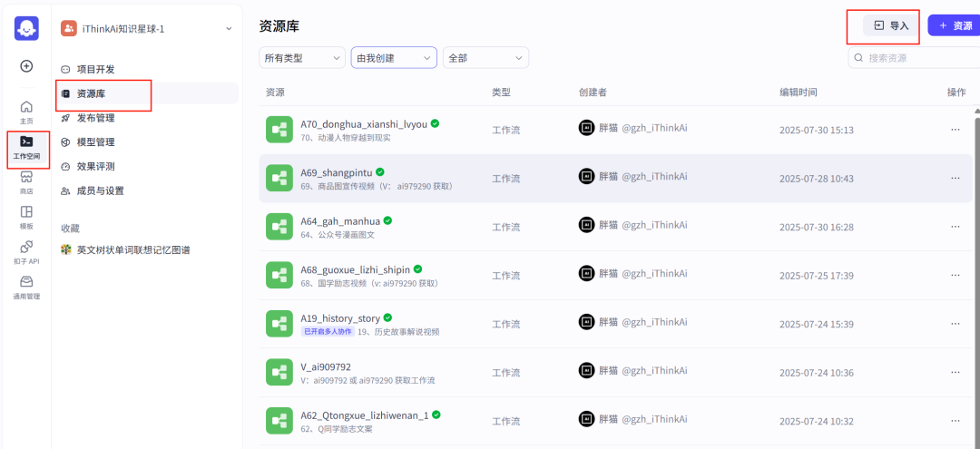Click the green check badge of A69_shangpintu
The image size is (980, 449).
point(379,171)
